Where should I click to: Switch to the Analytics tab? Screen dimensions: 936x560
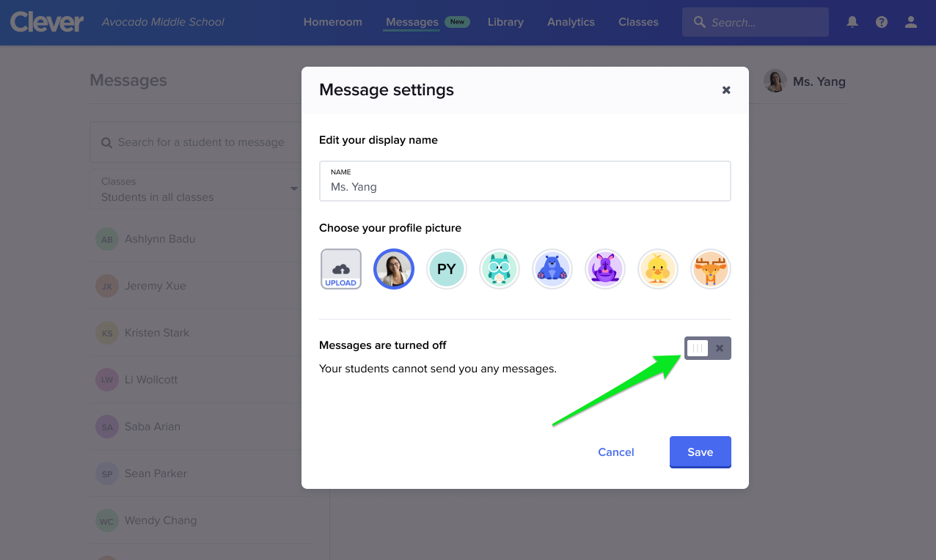pyautogui.click(x=571, y=22)
